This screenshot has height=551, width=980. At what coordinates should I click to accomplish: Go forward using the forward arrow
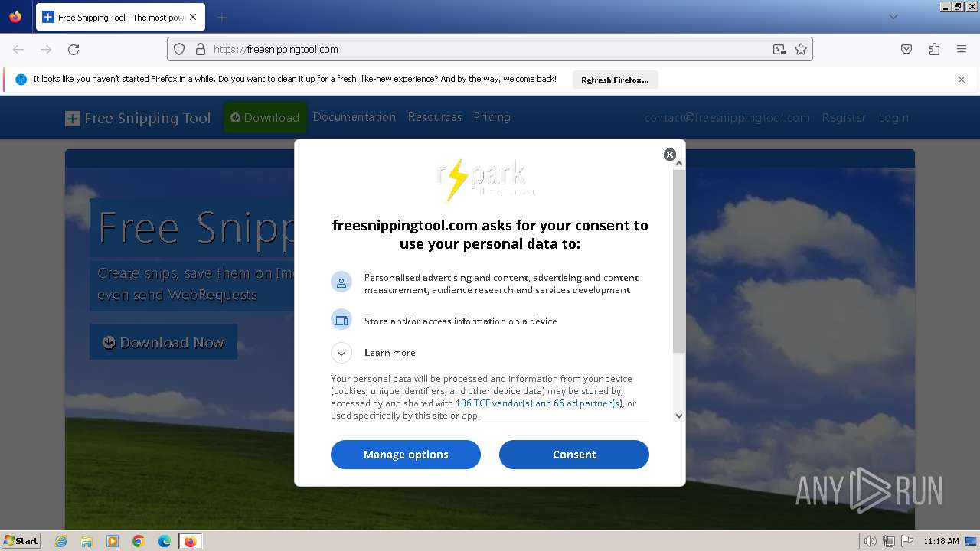[46, 49]
